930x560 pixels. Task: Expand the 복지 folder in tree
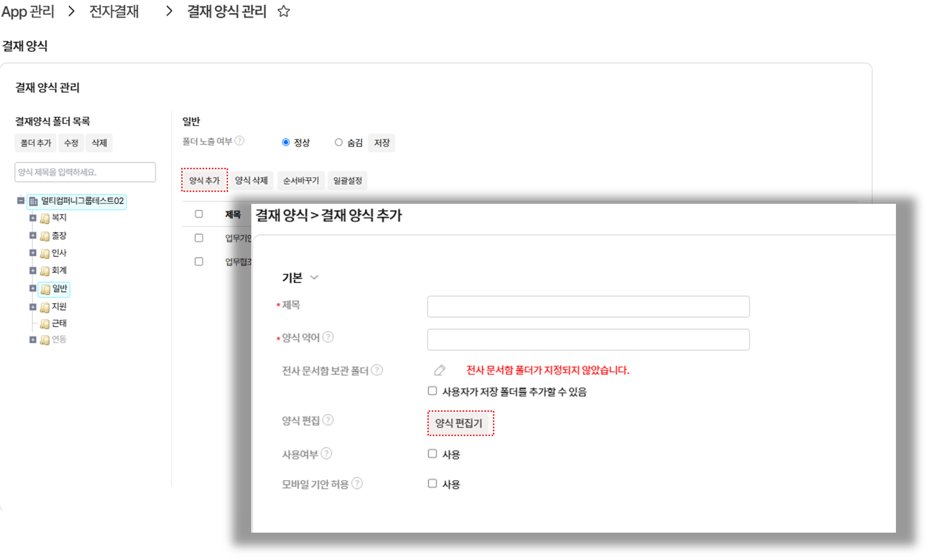click(x=33, y=218)
